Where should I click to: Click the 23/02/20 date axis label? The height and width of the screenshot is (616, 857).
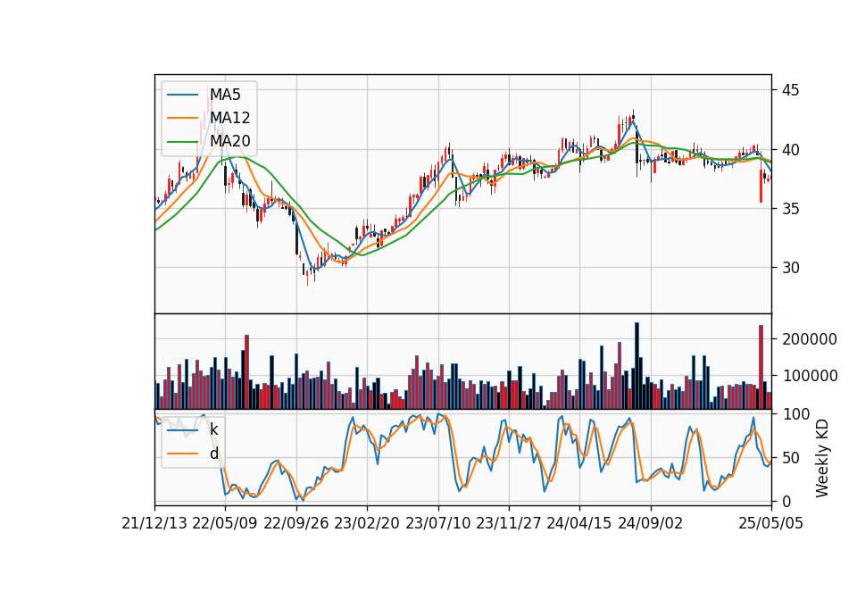tap(367, 523)
